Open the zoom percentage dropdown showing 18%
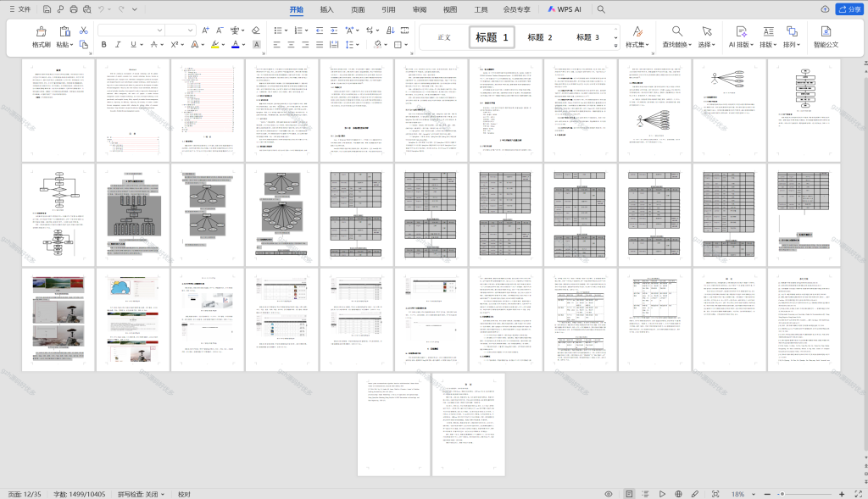The width and height of the screenshot is (868, 499). point(743,494)
